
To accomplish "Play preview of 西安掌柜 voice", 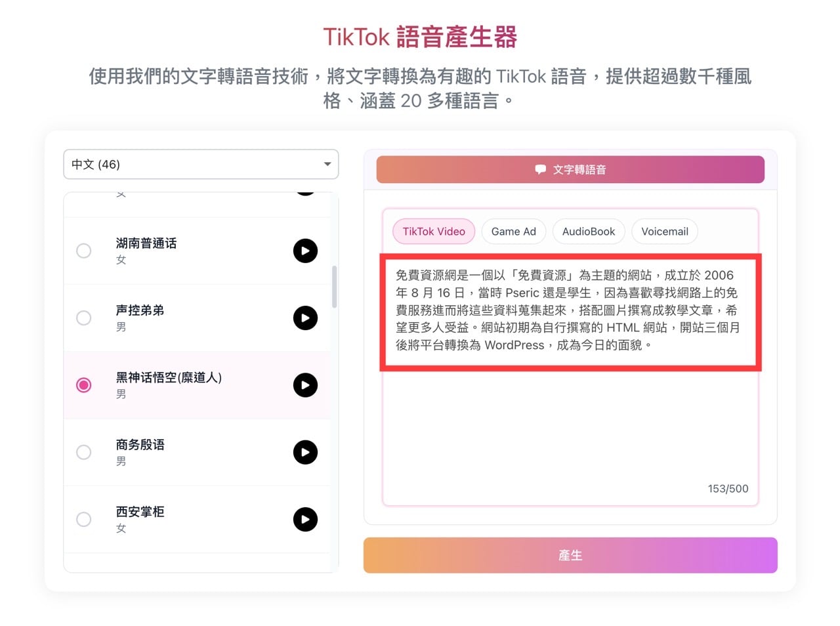I will click(x=305, y=520).
